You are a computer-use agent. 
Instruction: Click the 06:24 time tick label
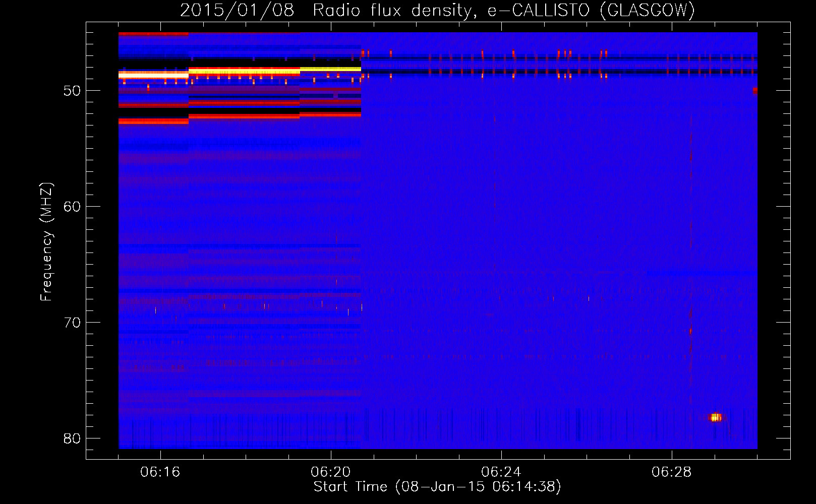(501, 472)
